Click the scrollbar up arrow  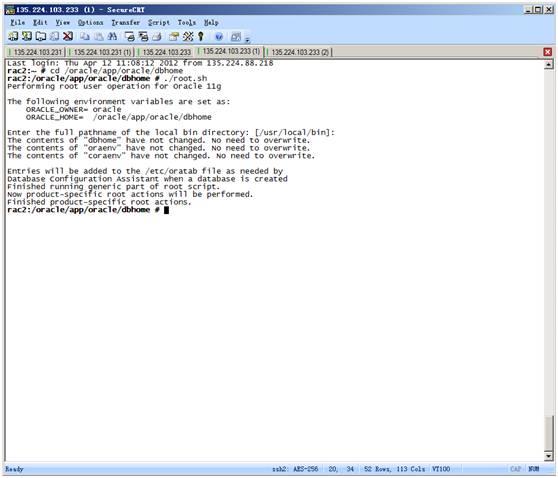point(548,64)
